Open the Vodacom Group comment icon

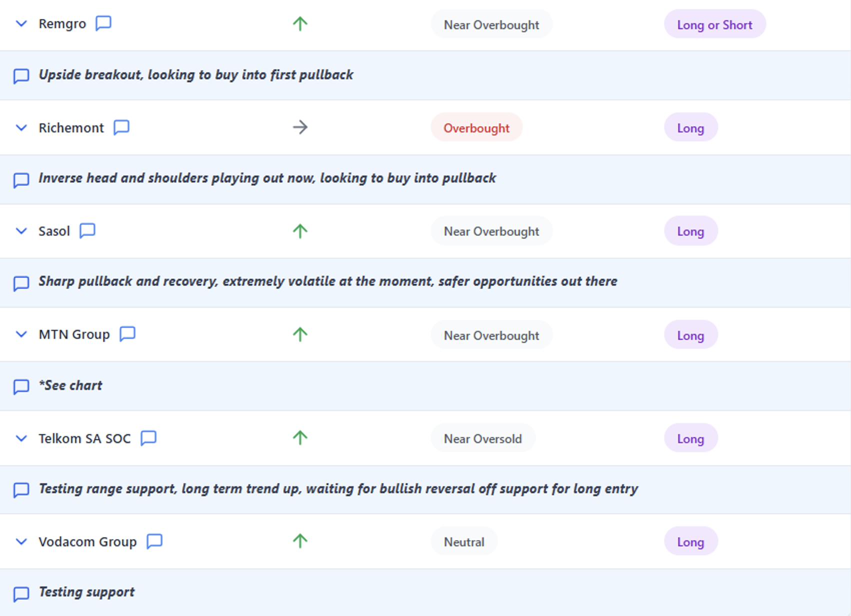pyautogui.click(x=154, y=541)
